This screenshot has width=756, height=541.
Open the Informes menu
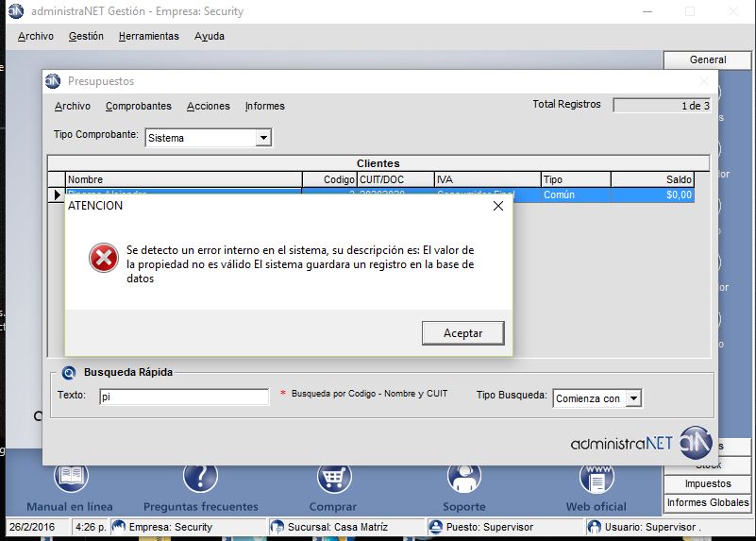point(264,106)
